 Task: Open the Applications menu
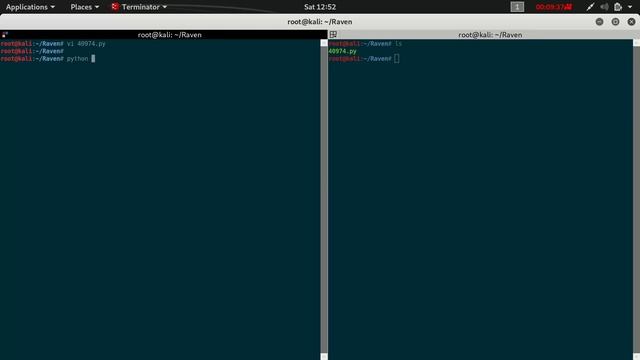[x=30, y=7]
